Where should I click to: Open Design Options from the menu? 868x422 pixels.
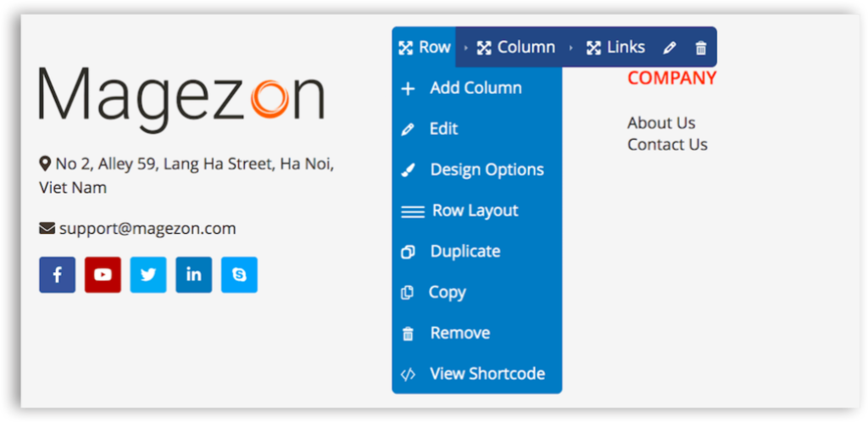tap(477, 169)
